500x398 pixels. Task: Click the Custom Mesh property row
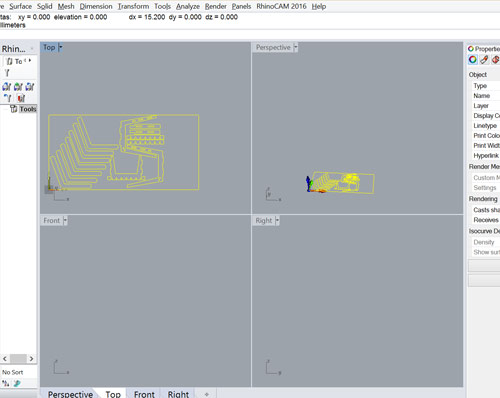(x=486, y=178)
